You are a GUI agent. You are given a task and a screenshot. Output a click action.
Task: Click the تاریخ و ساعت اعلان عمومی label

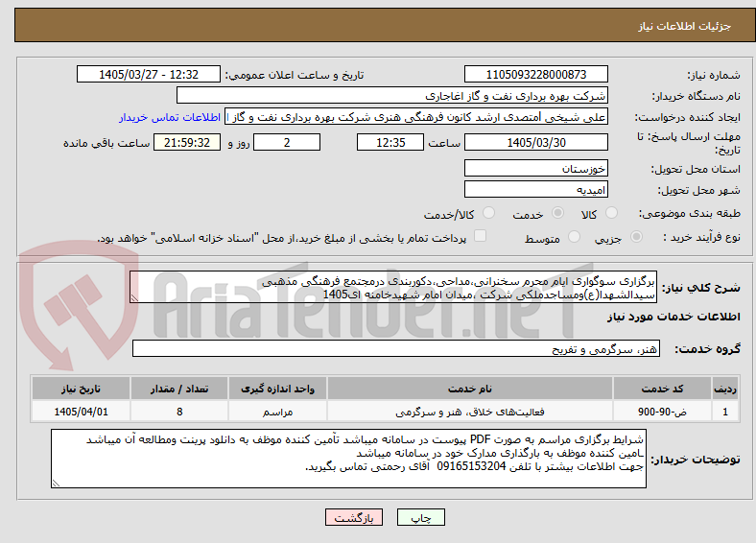click(x=295, y=75)
